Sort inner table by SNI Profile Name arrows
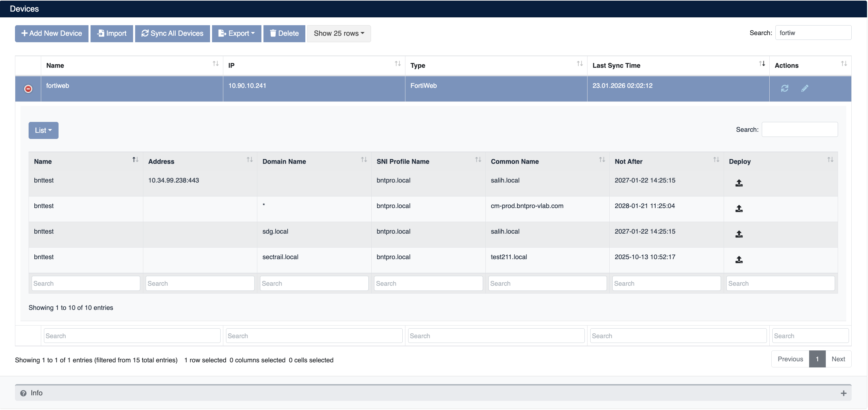The height and width of the screenshot is (410, 868). (x=478, y=160)
